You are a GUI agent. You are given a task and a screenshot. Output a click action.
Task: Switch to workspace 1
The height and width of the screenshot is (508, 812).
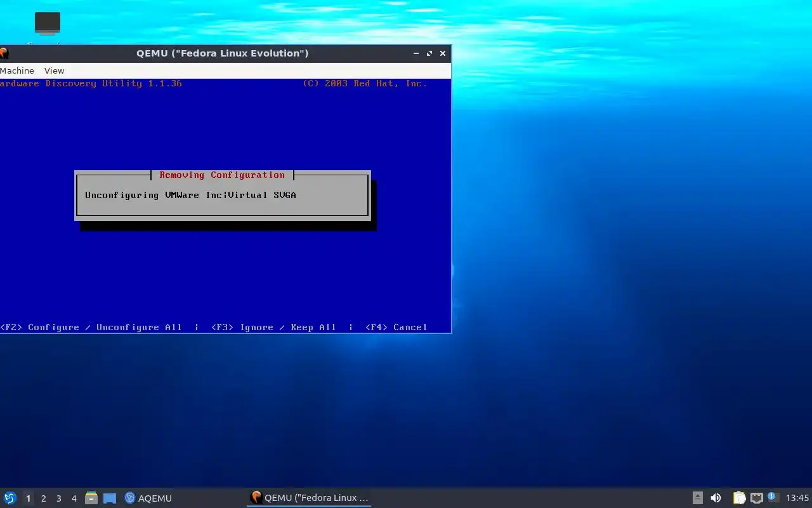28,498
